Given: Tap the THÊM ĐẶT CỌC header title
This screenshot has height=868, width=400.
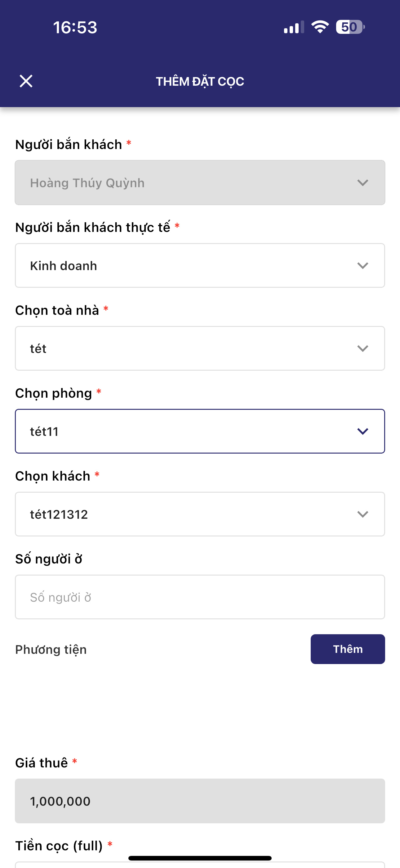Looking at the screenshot, I should [200, 82].
